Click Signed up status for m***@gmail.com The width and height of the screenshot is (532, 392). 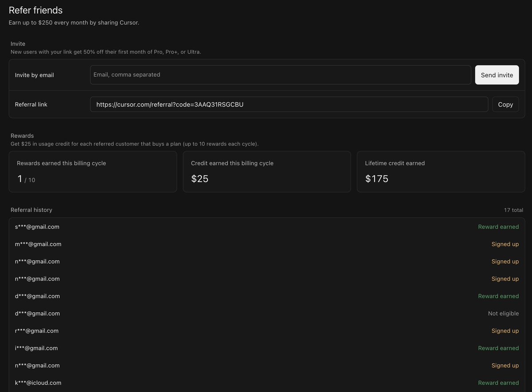point(505,244)
